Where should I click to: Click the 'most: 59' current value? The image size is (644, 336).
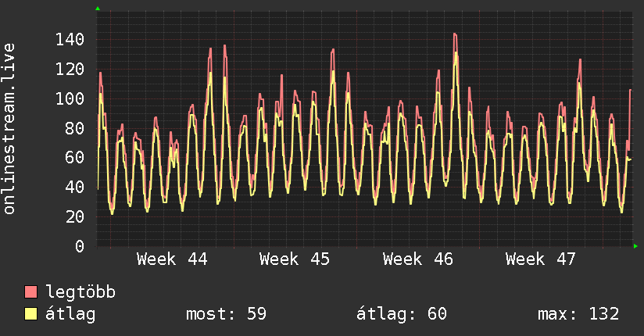click(x=227, y=314)
